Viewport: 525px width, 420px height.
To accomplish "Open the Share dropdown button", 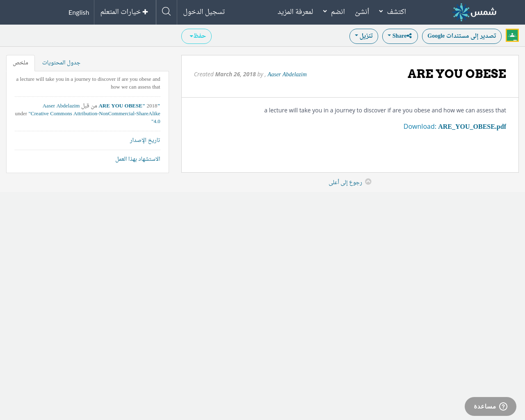I will [399, 36].
